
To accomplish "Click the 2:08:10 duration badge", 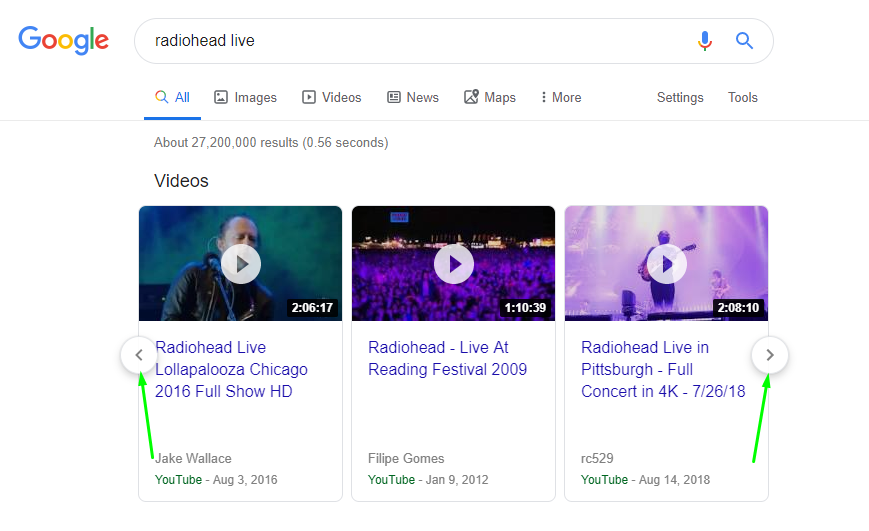I will [x=738, y=308].
